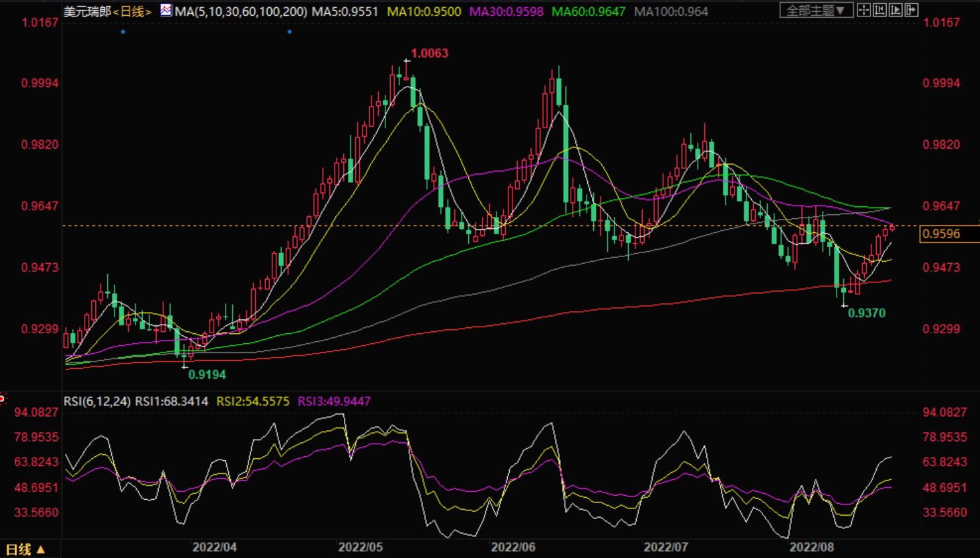
Task: Click the 1.0063 high price label
Action: tap(429, 54)
